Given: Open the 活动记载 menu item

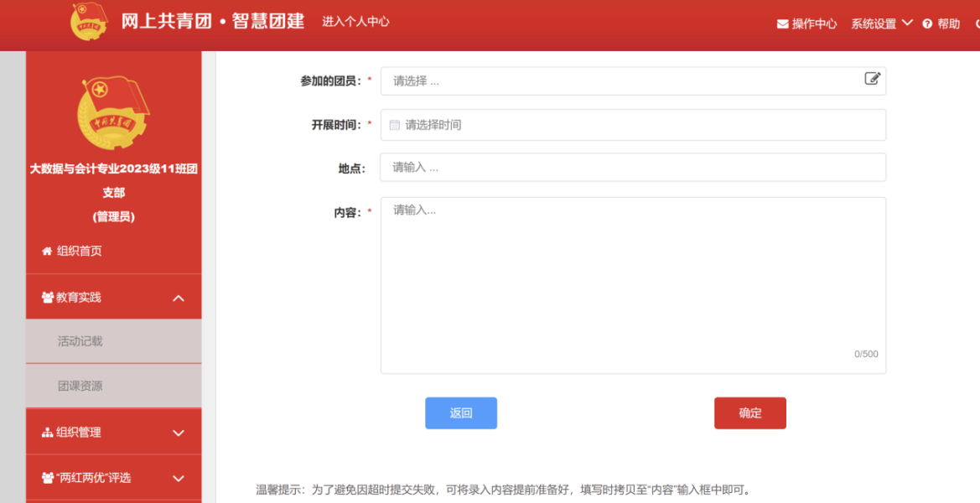Looking at the screenshot, I should 80,341.
